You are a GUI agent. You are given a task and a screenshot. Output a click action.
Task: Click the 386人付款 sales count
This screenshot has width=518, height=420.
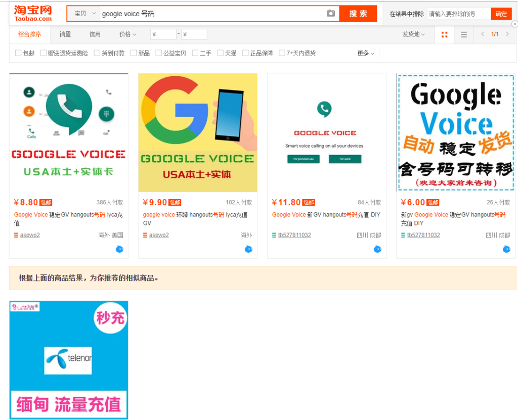point(110,202)
